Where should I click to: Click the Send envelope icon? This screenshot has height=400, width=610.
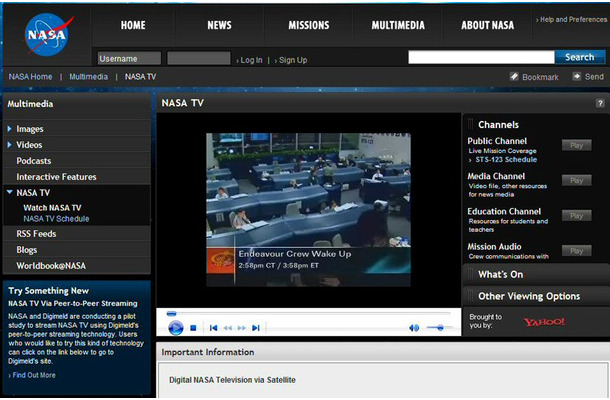coord(577,77)
